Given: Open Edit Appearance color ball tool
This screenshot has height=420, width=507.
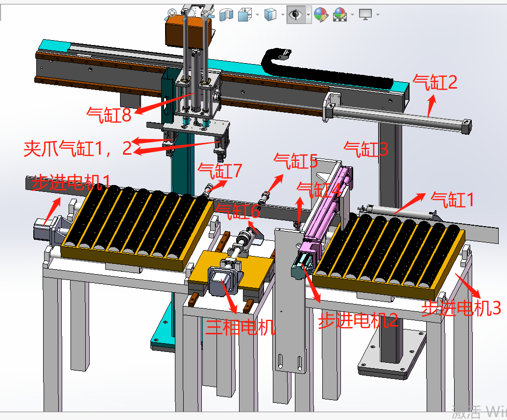Looking at the screenshot, I should [x=321, y=15].
